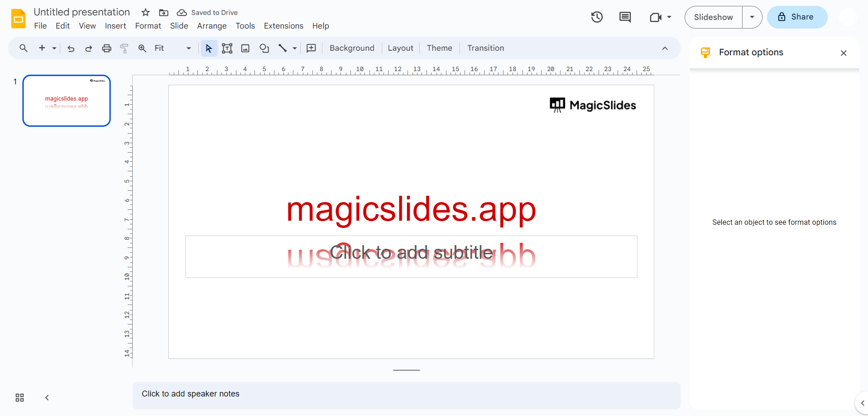Screen dimensions: 868x416
Task: Undo the last action
Action: coord(71,48)
